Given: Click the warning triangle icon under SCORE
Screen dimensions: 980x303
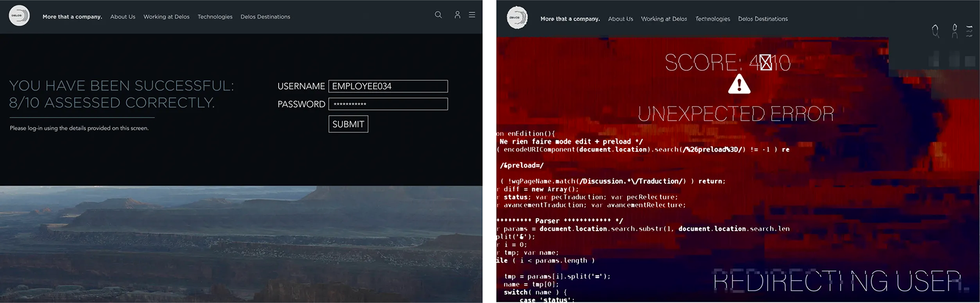Looking at the screenshot, I should coord(739,84).
